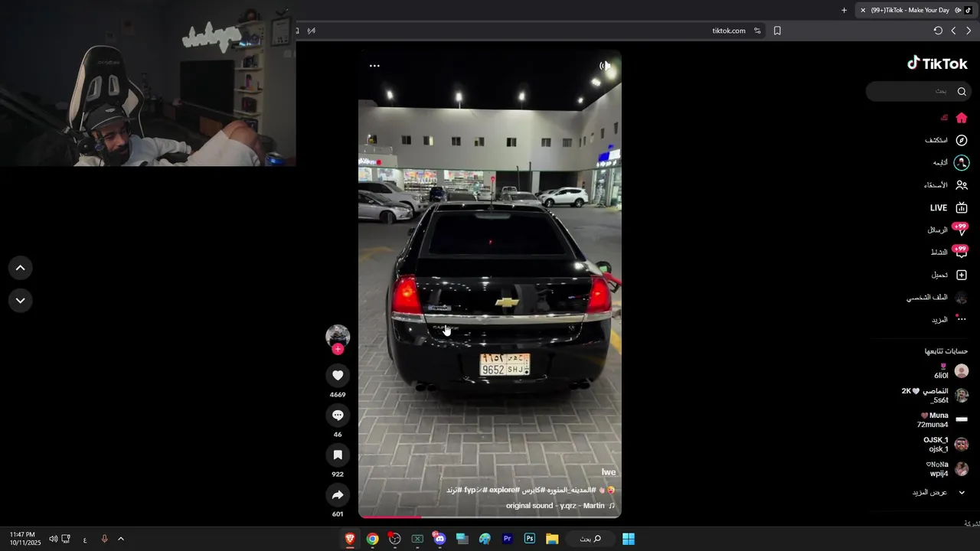Open creator username 'lwe'
Viewport: 980px width, 551px height.
609,472
